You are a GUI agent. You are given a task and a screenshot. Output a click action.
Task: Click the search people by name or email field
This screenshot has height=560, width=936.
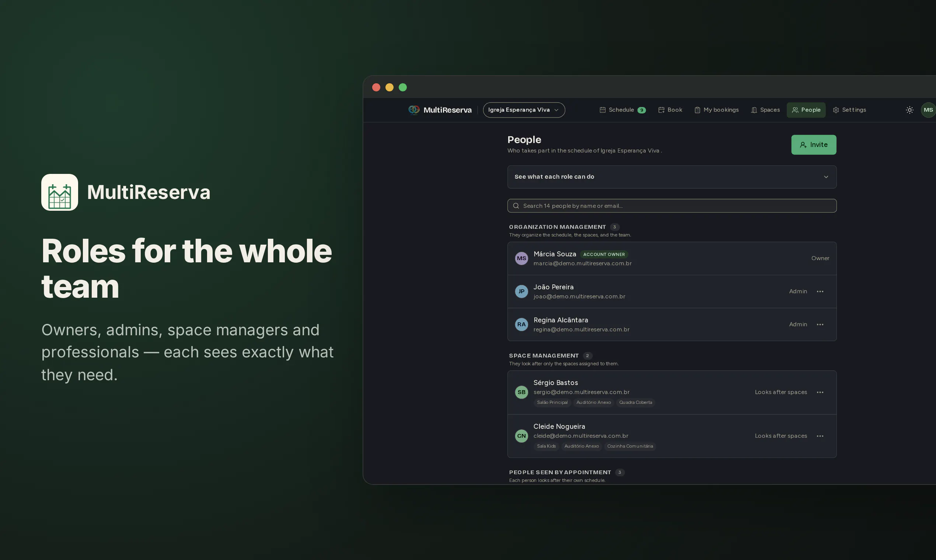[x=671, y=206]
